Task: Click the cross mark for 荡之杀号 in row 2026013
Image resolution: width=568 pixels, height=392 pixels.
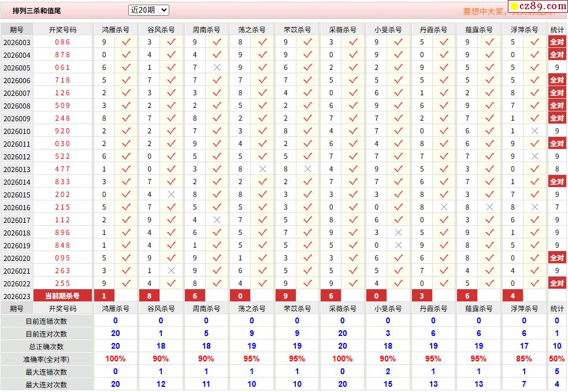Action: [x=263, y=169]
